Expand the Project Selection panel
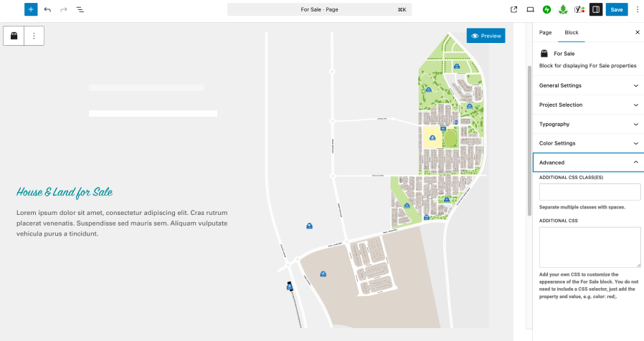The width and height of the screenshot is (644, 341). [x=588, y=105]
